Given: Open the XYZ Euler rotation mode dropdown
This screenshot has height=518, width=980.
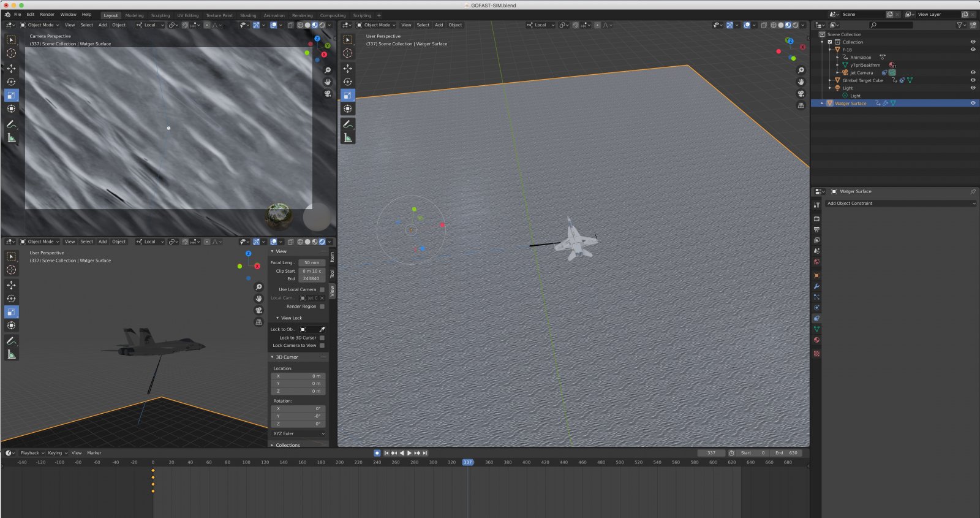Looking at the screenshot, I should (298, 433).
